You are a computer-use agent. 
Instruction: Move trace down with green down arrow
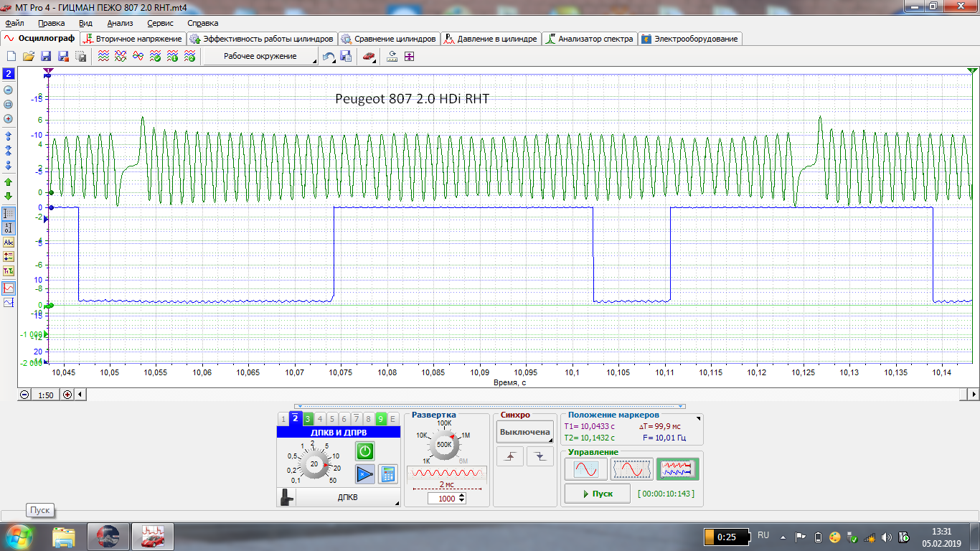tap(9, 196)
